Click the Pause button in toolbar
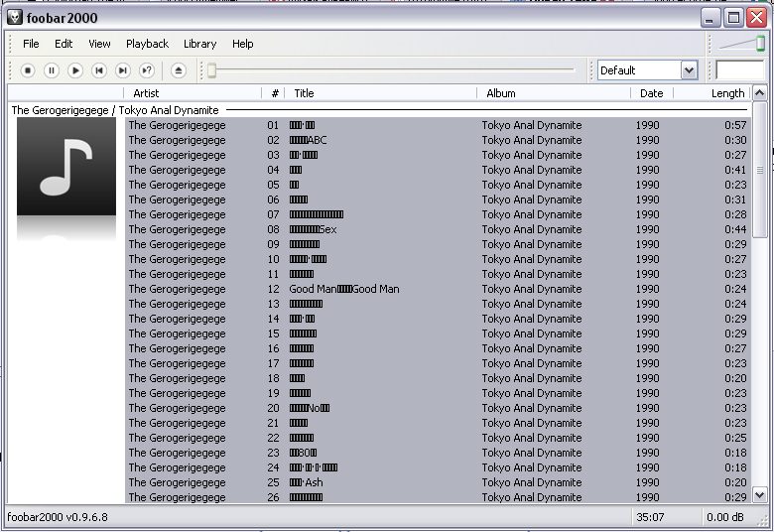Screen dimensions: 774x532 [x=52, y=70]
